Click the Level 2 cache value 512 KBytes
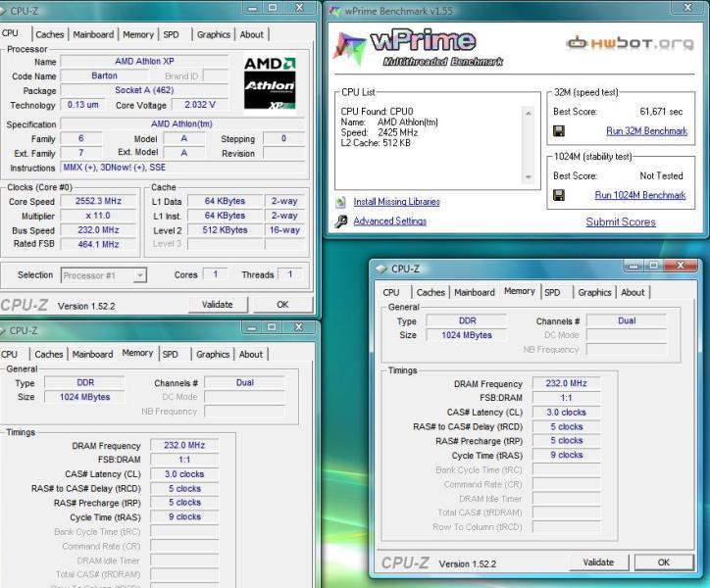 tap(225, 230)
